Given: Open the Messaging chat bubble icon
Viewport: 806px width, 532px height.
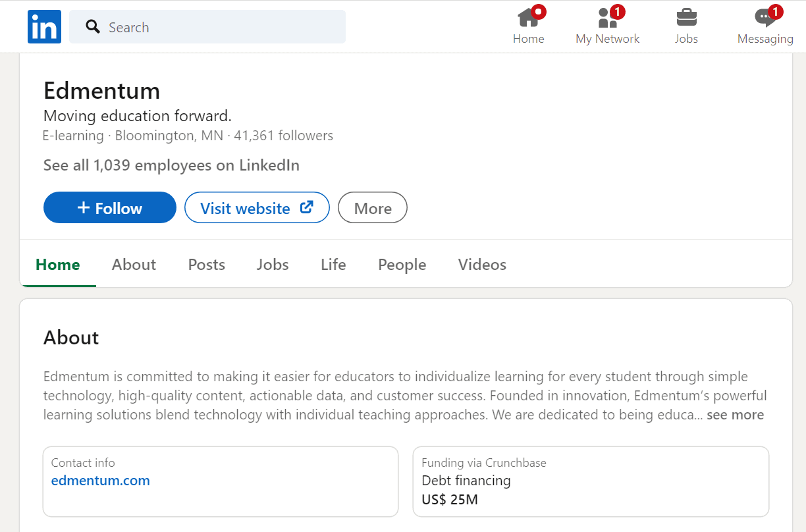Looking at the screenshot, I should coord(765,16).
